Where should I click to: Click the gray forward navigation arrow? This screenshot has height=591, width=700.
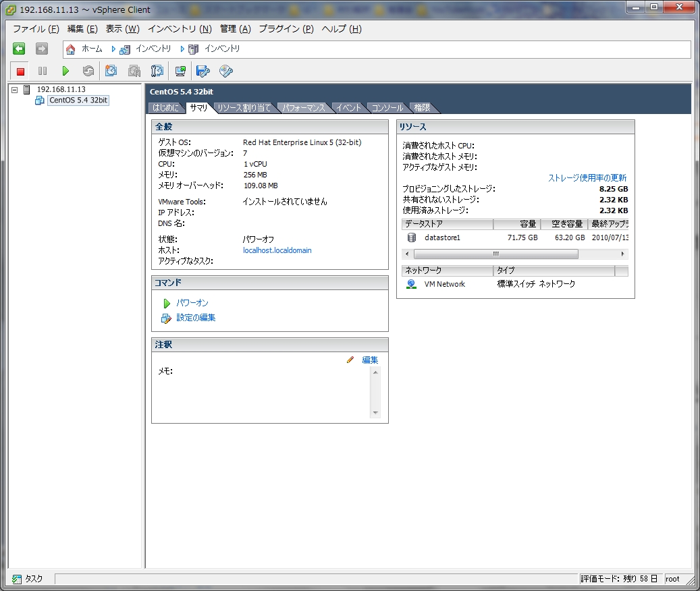[x=42, y=49]
